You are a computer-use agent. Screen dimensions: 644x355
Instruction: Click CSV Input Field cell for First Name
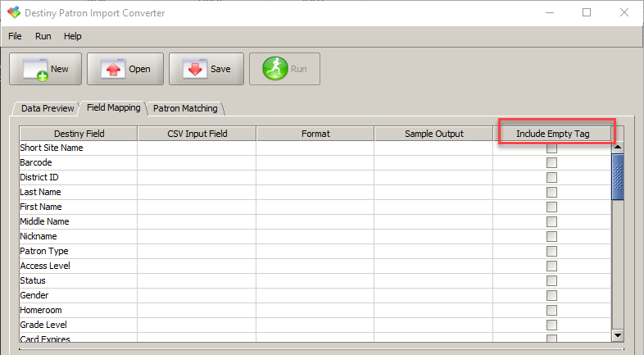click(197, 207)
